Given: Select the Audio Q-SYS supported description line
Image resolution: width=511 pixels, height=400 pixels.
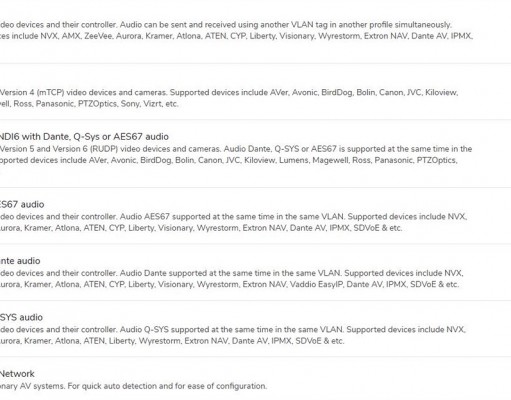Looking at the screenshot, I should pos(233,329).
